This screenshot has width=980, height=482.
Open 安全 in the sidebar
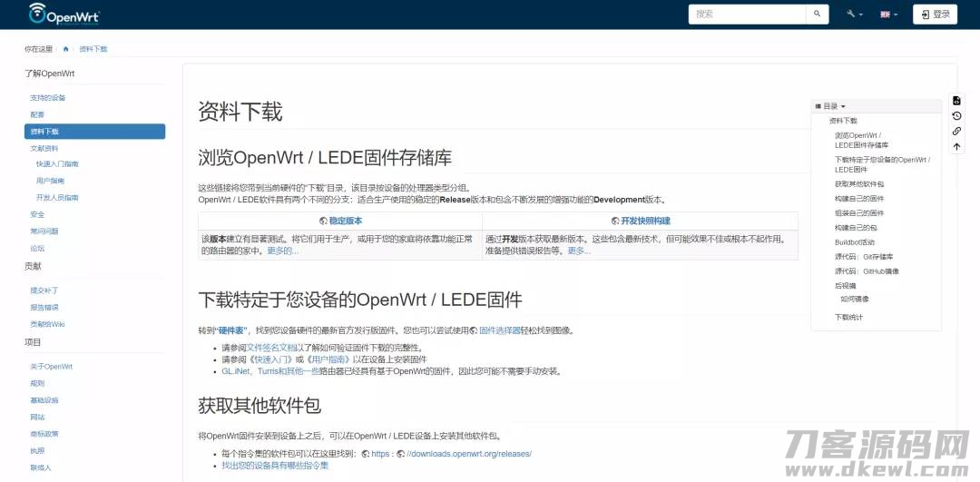pos(37,214)
